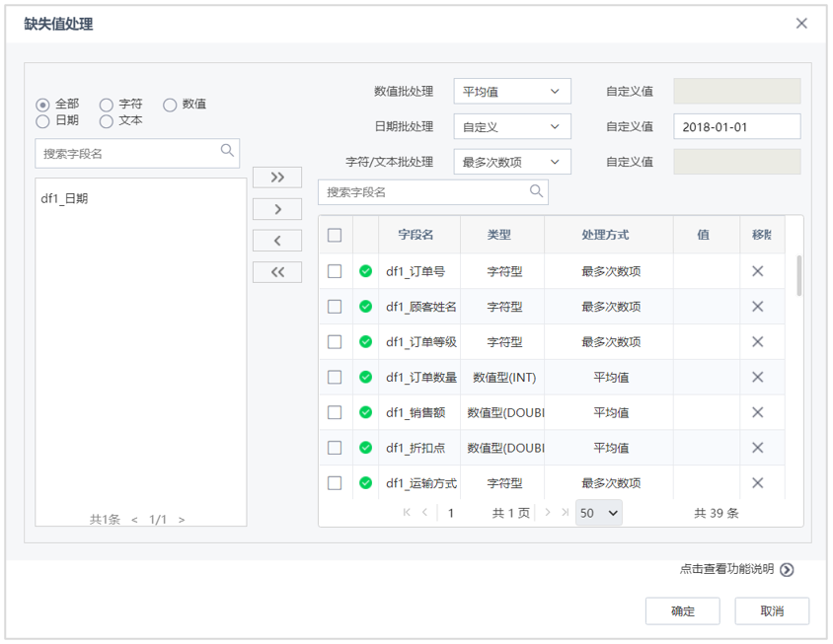Open the 日期批处理 dropdown showing 自定义
Image resolution: width=833 pixels, height=644 pixels.
coord(511,126)
